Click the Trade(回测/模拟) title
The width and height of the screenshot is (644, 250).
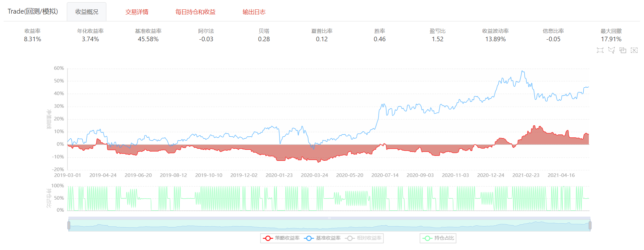tap(33, 11)
